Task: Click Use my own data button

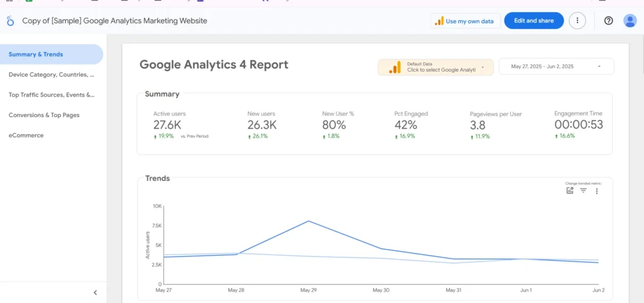Action: pos(465,21)
